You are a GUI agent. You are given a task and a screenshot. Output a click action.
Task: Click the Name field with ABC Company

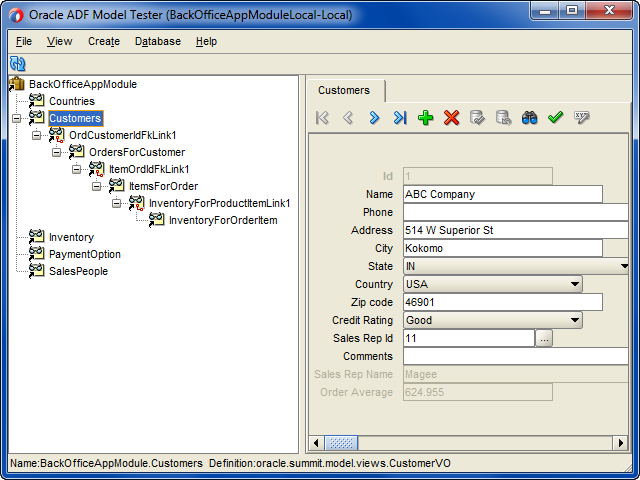(x=503, y=194)
